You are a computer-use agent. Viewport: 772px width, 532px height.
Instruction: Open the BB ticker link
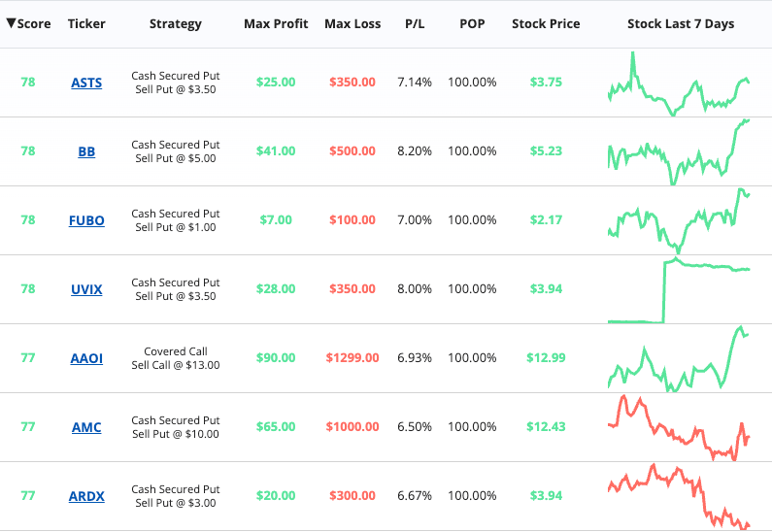86,151
